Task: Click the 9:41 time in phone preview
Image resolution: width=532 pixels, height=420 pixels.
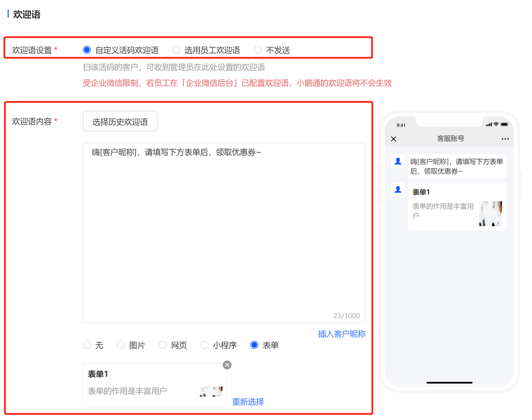Action: click(x=401, y=125)
